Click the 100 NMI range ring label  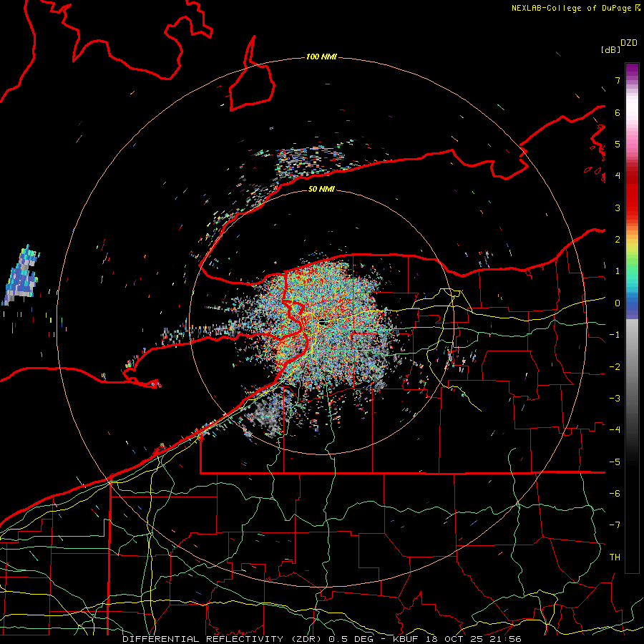321,57
